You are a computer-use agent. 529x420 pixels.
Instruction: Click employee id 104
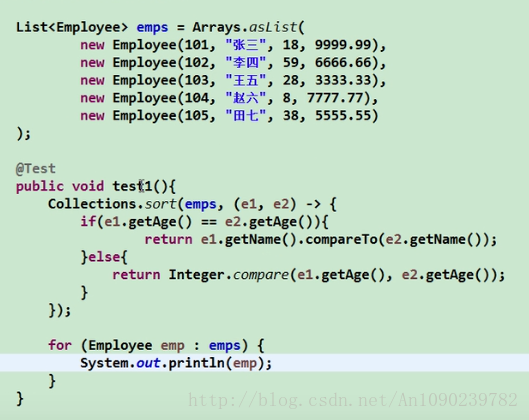[x=196, y=98]
